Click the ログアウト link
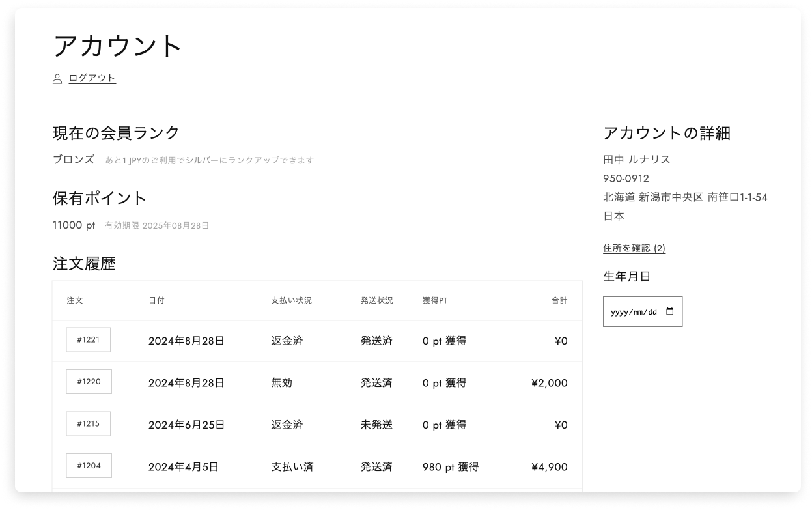Viewport: 812px width, 510px height. point(92,78)
